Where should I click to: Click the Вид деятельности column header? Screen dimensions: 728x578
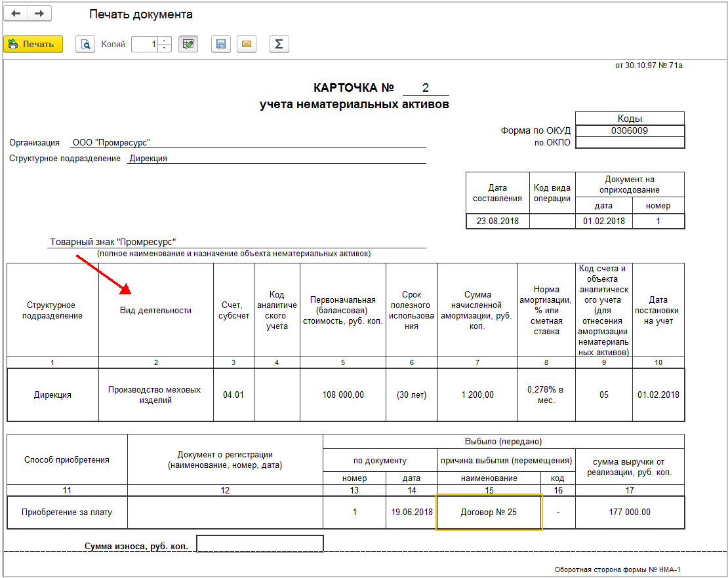(156, 311)
